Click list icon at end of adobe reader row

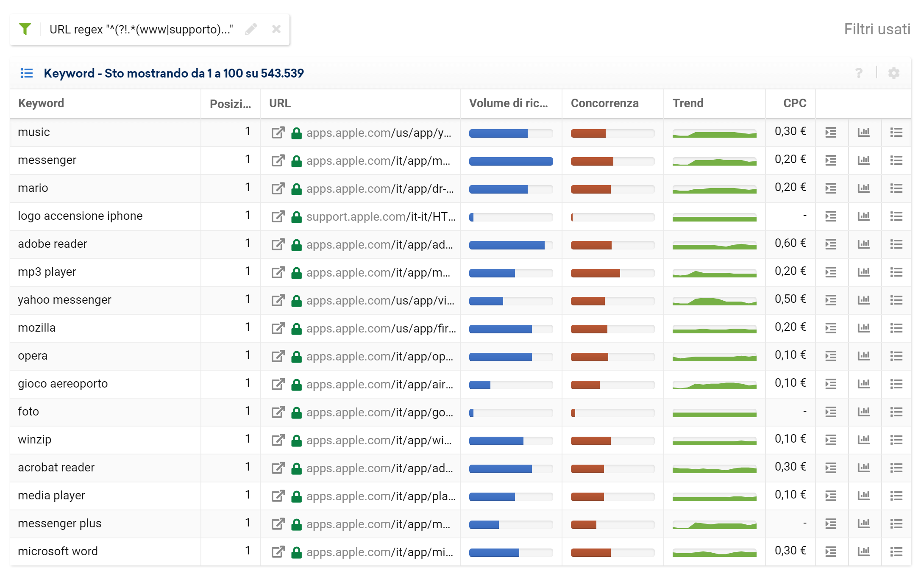896,244
